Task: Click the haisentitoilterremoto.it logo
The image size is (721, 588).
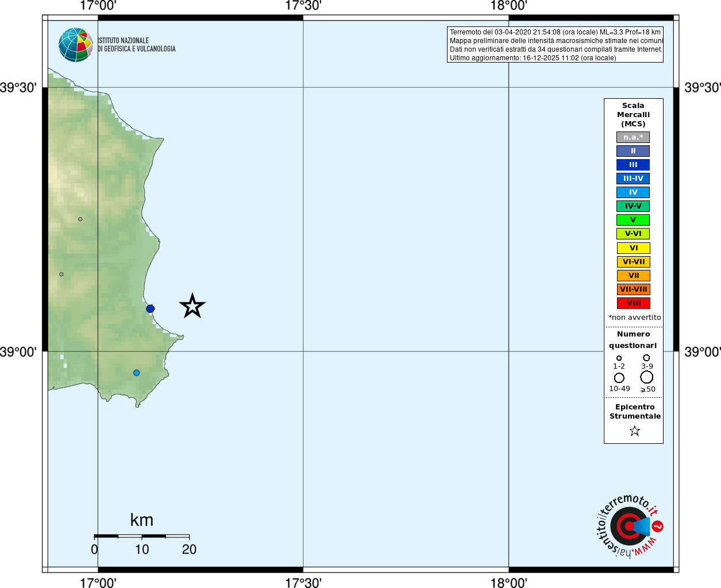Action: pos(630,525)
